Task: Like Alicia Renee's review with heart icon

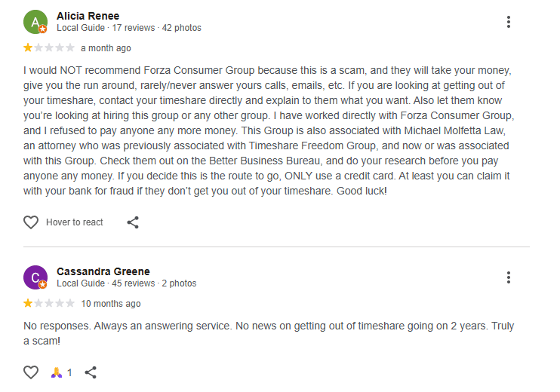Action: click(x=31, y=222)
